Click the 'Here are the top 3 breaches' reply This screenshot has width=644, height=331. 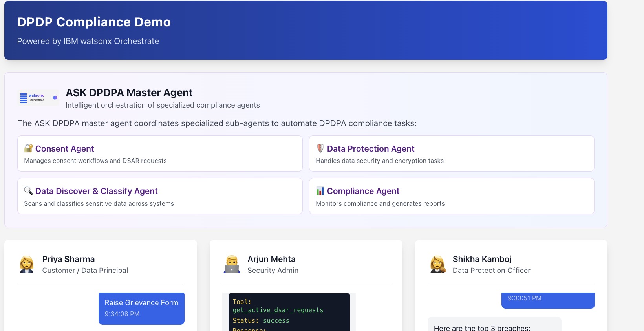494,324
